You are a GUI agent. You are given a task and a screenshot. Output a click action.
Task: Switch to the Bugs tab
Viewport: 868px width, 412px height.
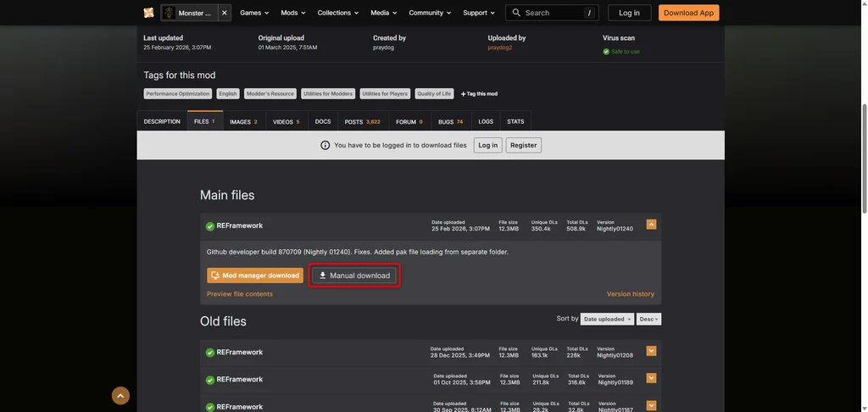[451, 121]
